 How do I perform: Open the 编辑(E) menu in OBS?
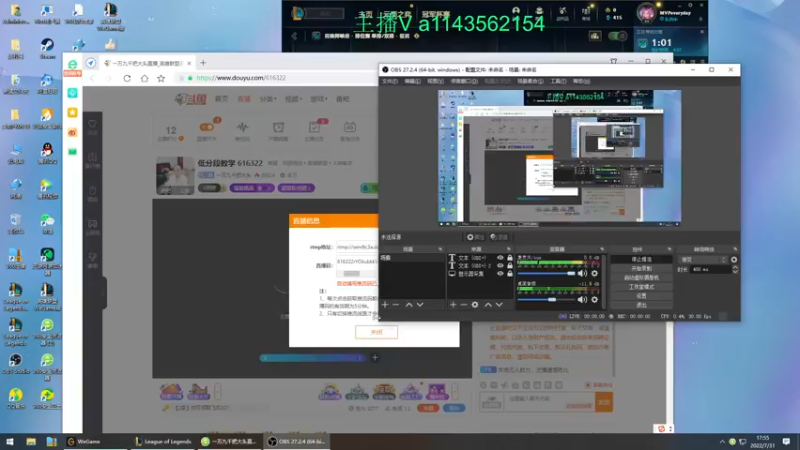pos(412,81)
